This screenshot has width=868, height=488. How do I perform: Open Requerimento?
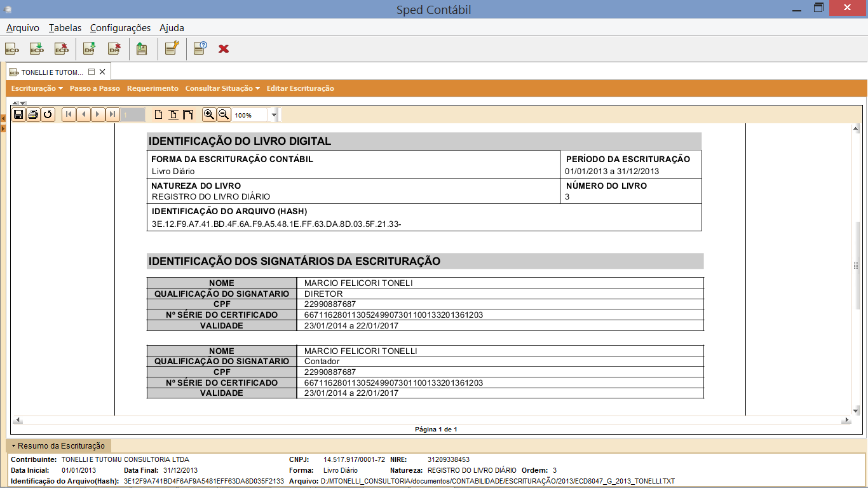[153, 88]
